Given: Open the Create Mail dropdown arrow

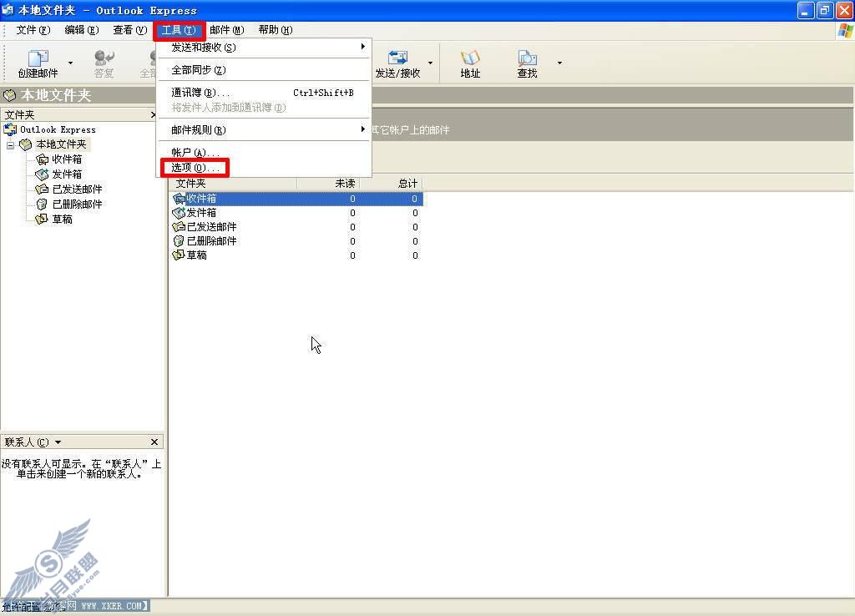Looking at the screenshot, I should (x=70, y=63).
